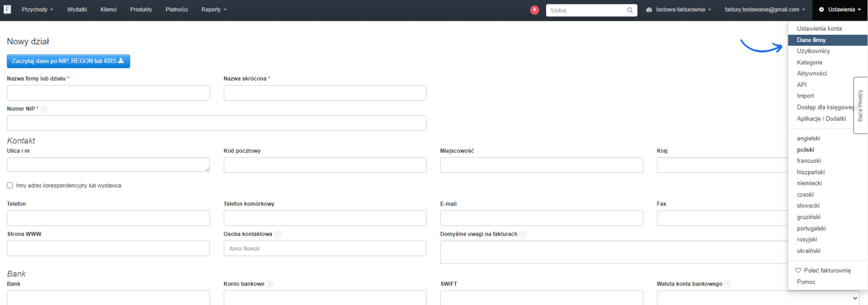
Task: Switch language to czeski
Action: coord(805,195)
